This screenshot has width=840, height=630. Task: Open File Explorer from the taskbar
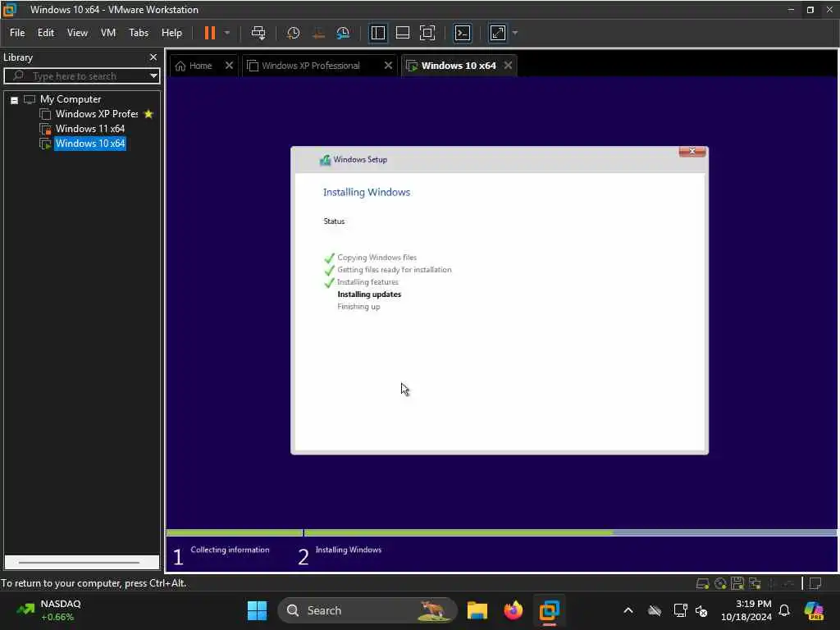[x=477, y=610]
